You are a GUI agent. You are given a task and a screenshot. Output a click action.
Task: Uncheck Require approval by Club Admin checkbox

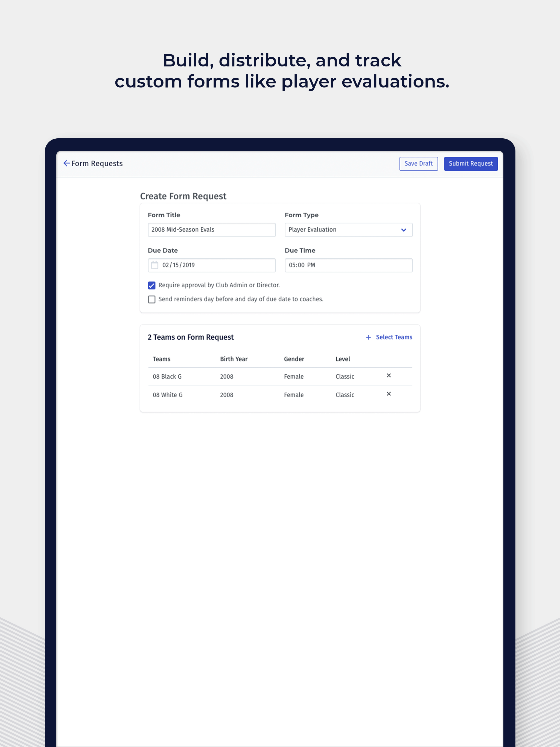point(152,285)
